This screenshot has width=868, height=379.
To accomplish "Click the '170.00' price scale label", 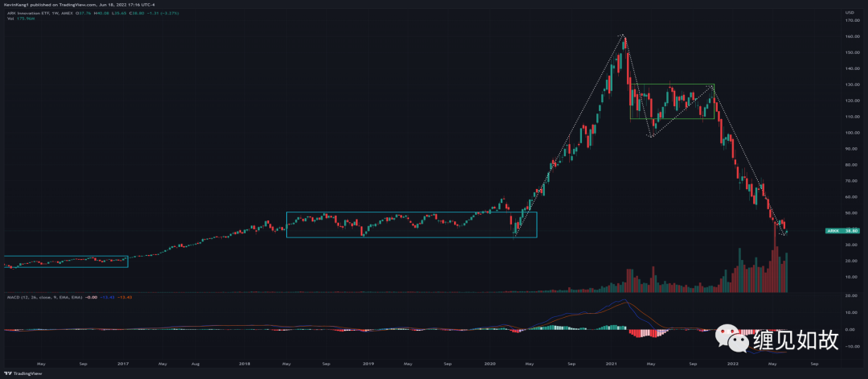I will click(x=851, y=20).
